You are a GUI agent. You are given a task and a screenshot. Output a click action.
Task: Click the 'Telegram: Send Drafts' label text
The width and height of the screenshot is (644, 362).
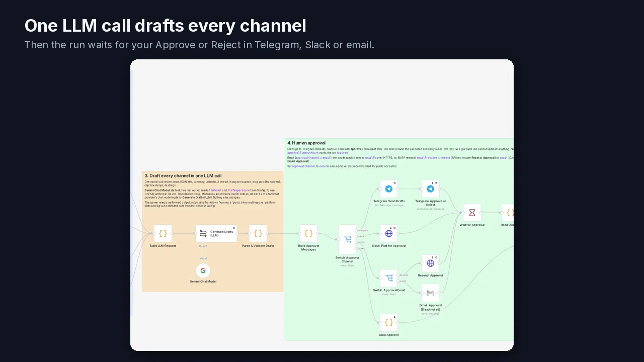pyautogui.click(x=389, y=201)
